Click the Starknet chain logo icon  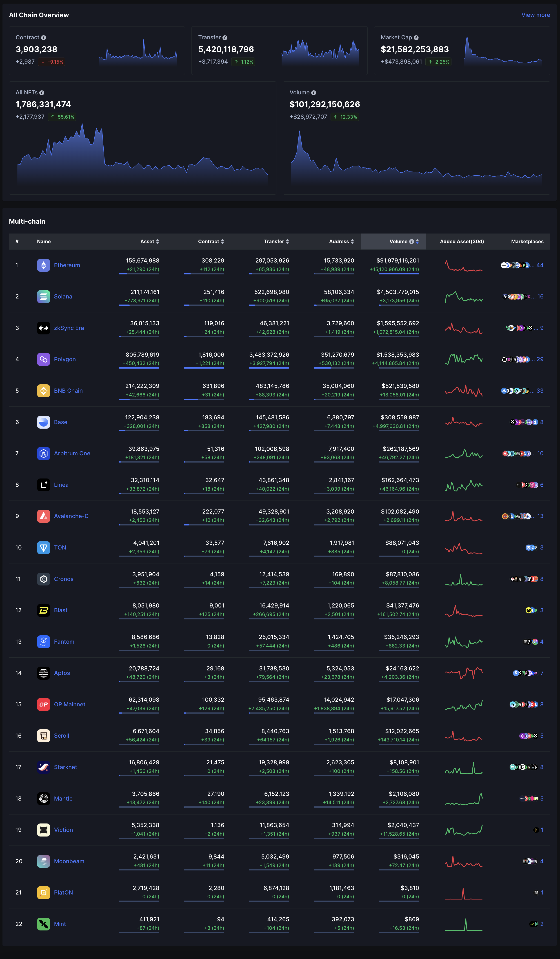tap(43, 767)
